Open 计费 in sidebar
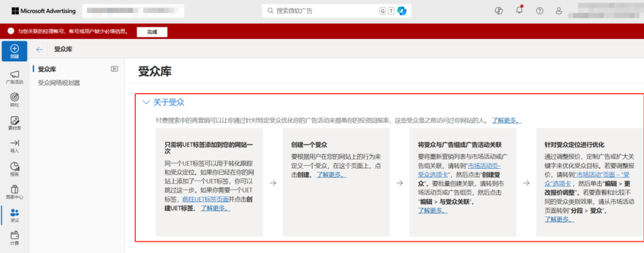The width and height of the screenshot is (644, 253). [x=14, y=238]
